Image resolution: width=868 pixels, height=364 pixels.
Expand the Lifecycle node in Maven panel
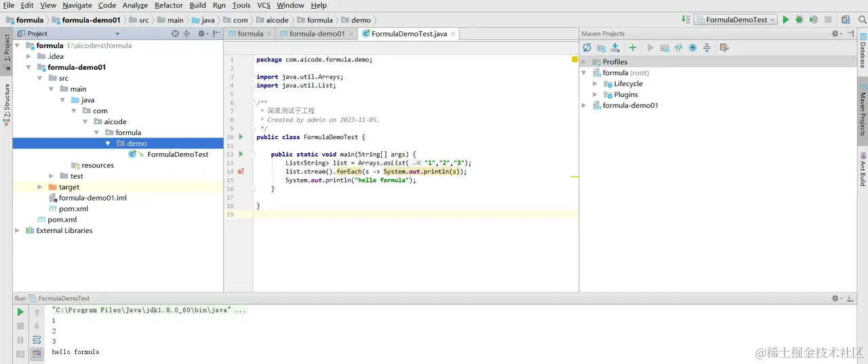point(595,84)
